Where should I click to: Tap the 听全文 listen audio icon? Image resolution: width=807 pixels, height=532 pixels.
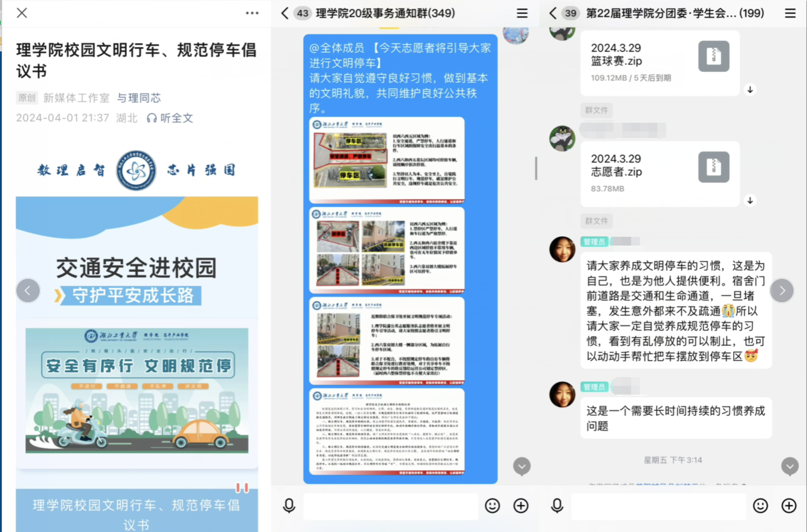pos(152,118)
